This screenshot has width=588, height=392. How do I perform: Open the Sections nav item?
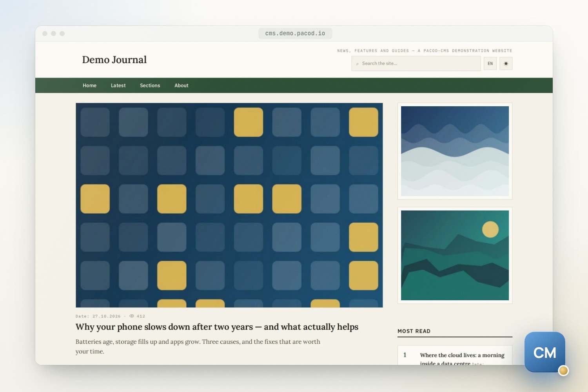[150, 85]
